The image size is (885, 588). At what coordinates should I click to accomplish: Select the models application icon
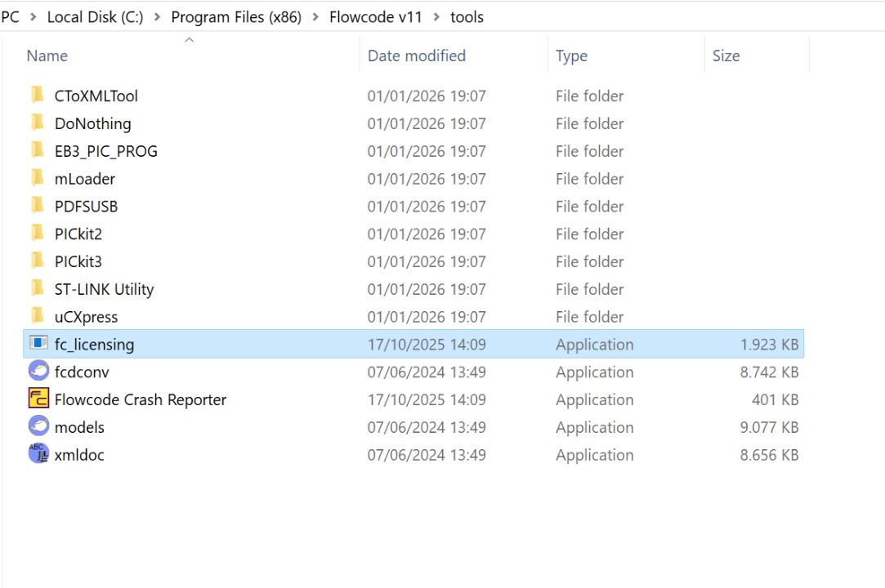click(38, 427)
